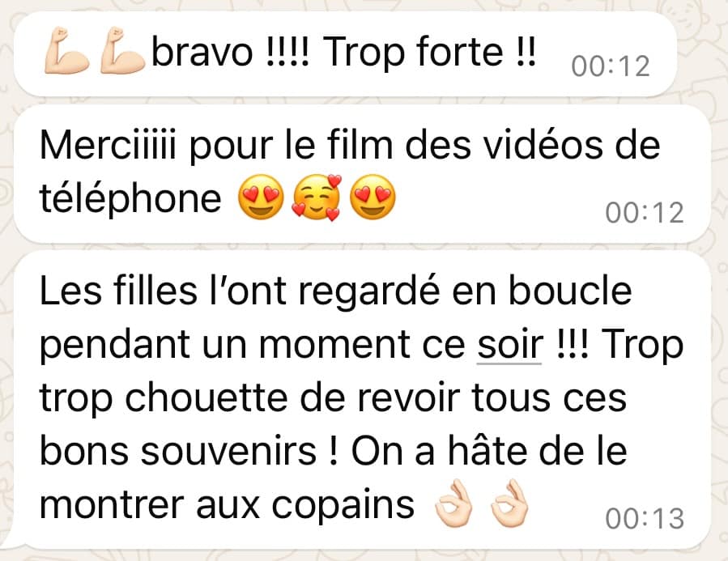Viewport: 728px width, 561px height.
Task: Click the last heart-eyes emoji
Action: pyautogui.click(x=373, y=198)
